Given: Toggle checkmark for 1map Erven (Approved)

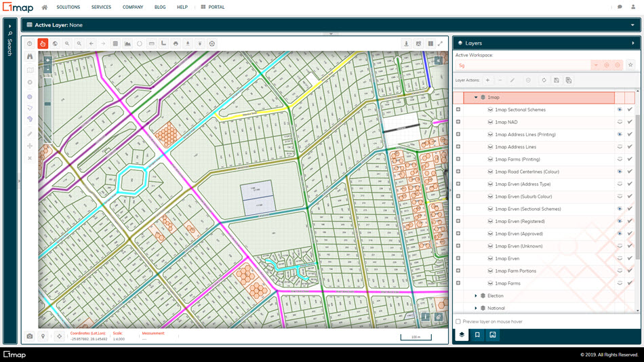Looking at the screenshot, I should (x=630, y=233).
